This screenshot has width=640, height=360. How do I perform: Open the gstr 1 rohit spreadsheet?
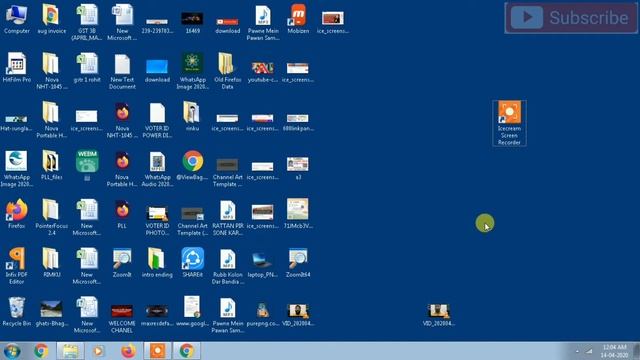pos(87,68)
